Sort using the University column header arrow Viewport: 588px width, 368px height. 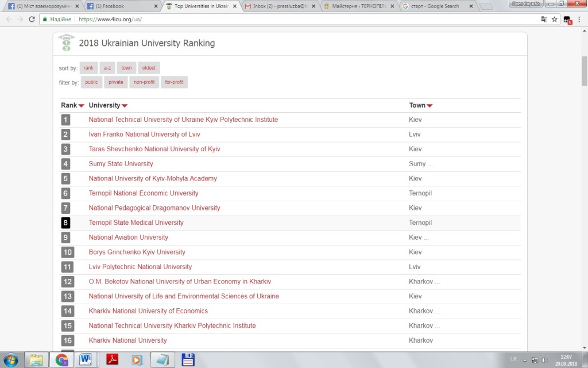(125, 106)
